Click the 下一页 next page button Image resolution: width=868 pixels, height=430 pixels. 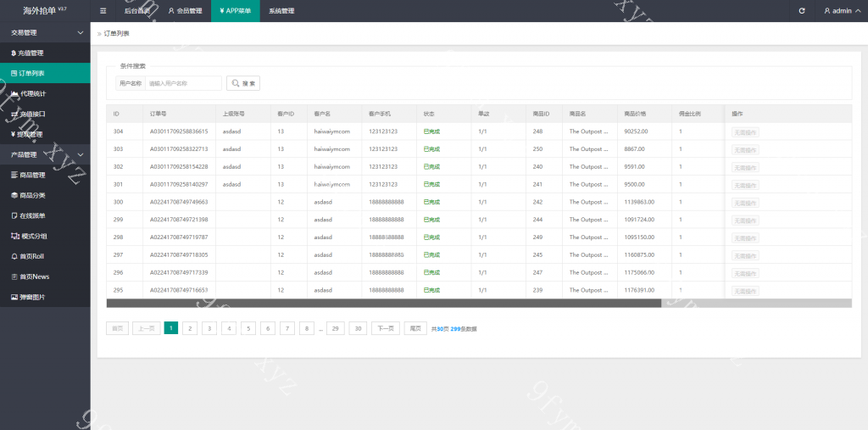pyautogui.click(x=386, y=328)
